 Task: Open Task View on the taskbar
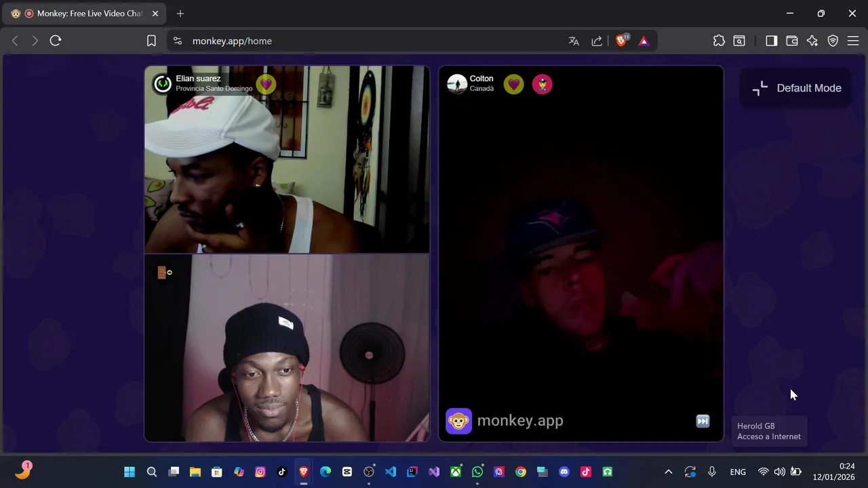(174, 472)
